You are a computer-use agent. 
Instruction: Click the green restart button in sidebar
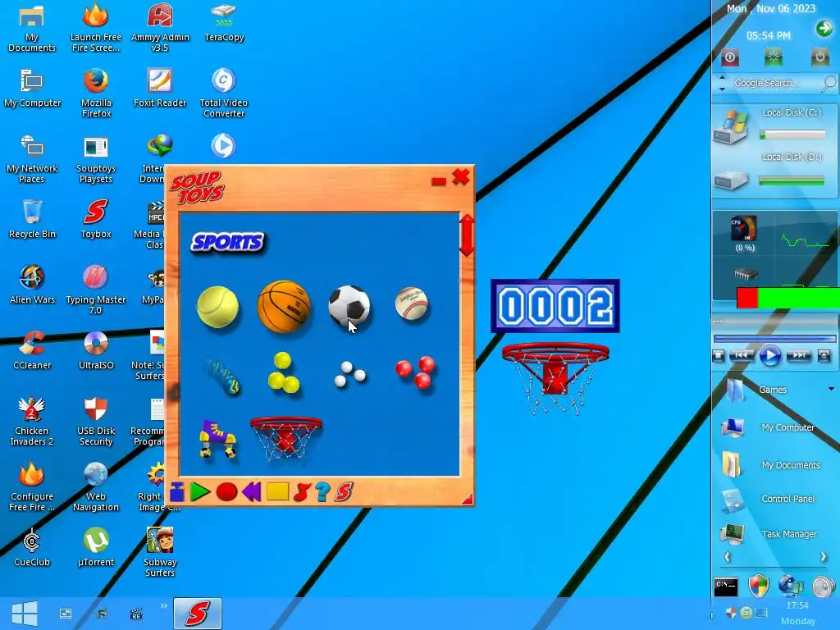(773, 57)
